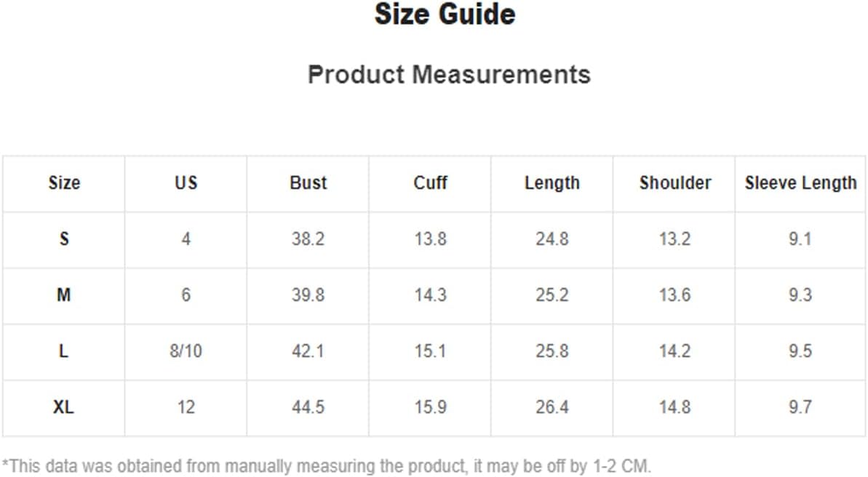Select the Bust column header
Image resolution: width=868 pixels, height=477 pixels.
[308, 183]
